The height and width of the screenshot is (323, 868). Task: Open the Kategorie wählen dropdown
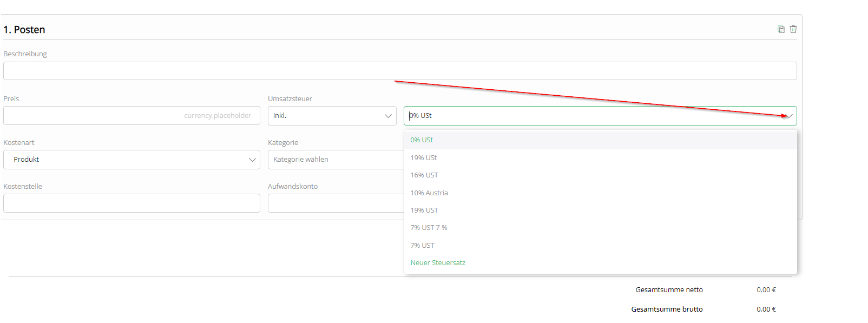(x=336, y=160)
